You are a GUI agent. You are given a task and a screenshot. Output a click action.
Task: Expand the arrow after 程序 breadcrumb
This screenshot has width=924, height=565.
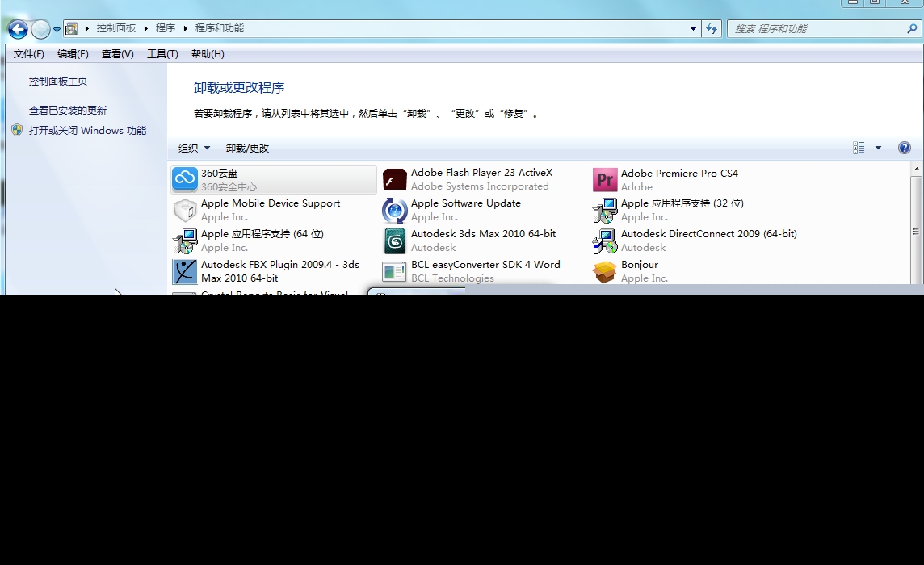point(185,28)
